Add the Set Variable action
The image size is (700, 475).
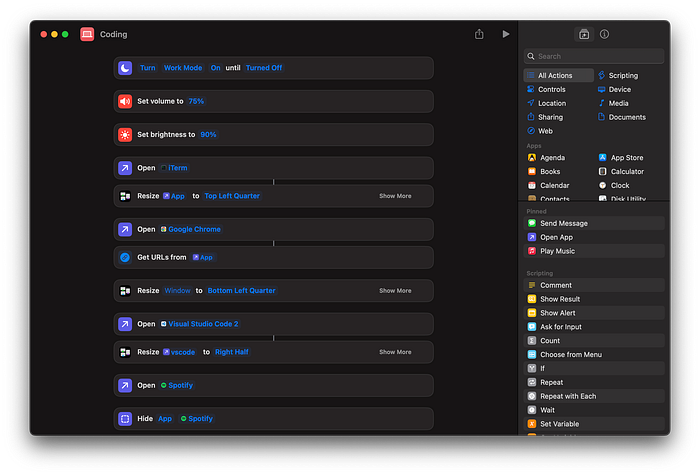pyautogui.click(x=594, y=424)
